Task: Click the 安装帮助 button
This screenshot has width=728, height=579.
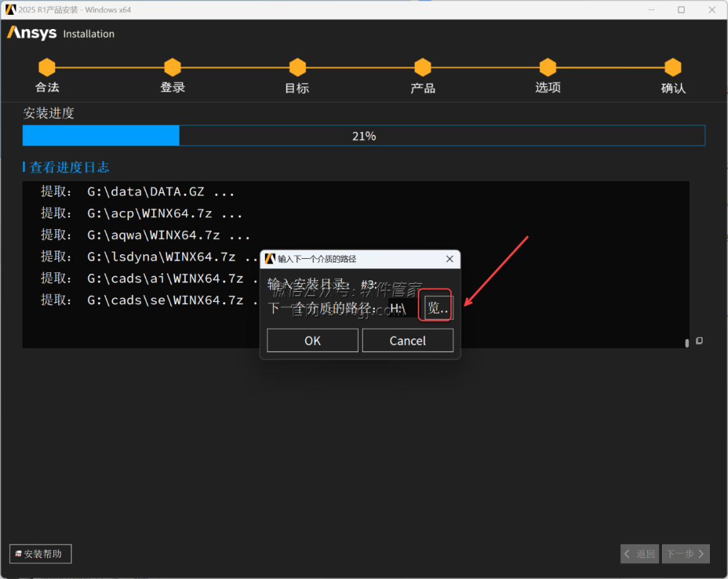Action: pyautogui.click(x=40, y=553)
